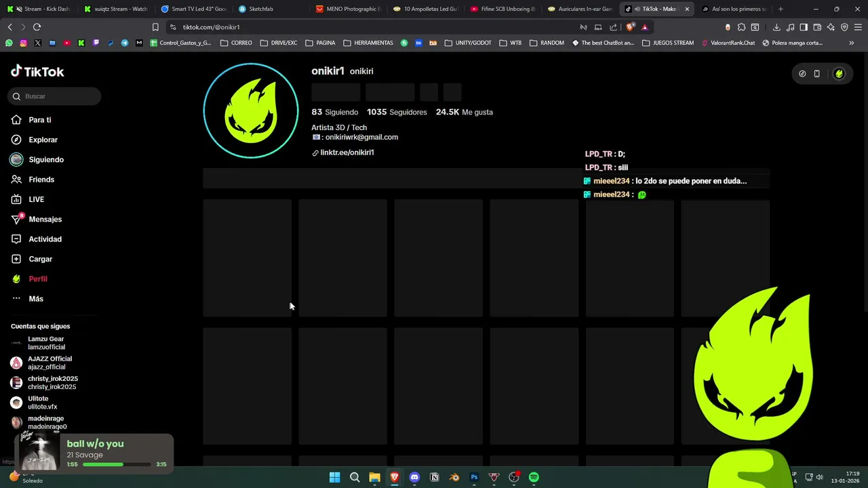The width and height of the screenshot is (868, 488).
Task: Switch to Fifine SC8 Unboxing tab
Action: (x=502, y=9)
